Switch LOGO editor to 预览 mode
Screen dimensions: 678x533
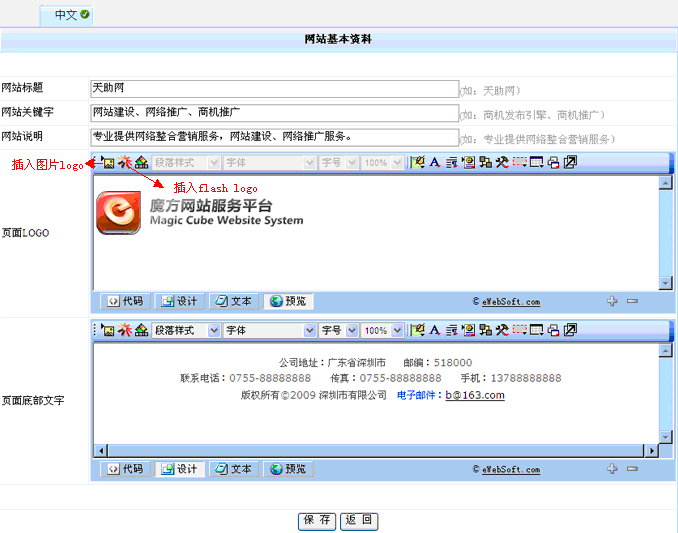(288, 301)
